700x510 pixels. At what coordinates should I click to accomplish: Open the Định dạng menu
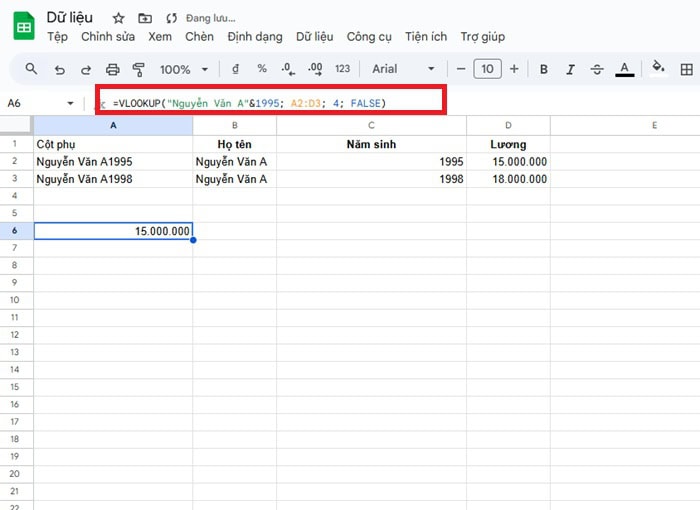tap(255, 37)
